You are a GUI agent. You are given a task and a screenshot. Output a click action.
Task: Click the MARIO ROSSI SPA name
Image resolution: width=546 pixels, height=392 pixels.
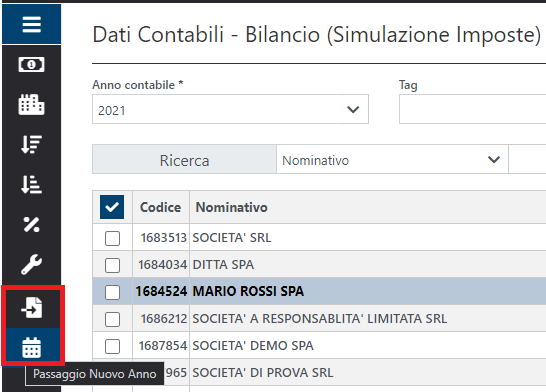[248, 291]
